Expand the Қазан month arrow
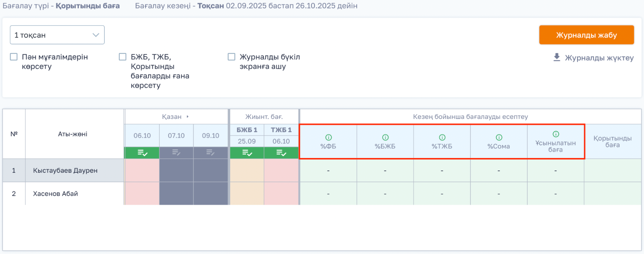The width and height of the screenshot is (644, 254). click(x=187, y=117)
